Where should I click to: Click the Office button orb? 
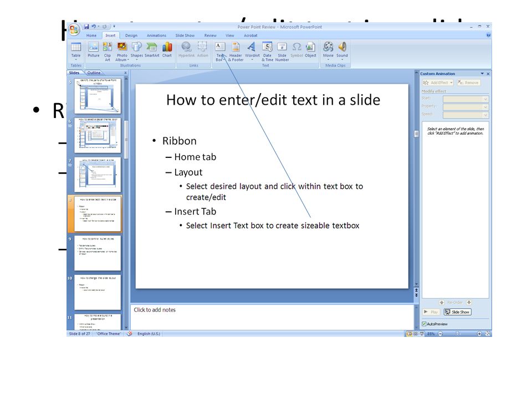point(74,29)
